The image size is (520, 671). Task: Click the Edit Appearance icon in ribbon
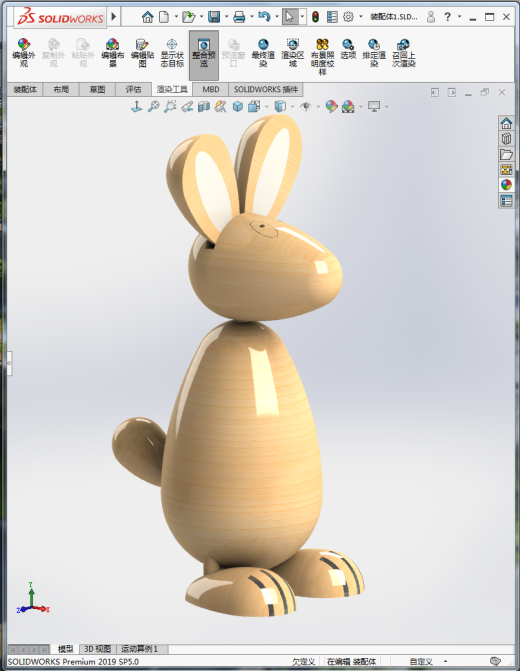24,52
